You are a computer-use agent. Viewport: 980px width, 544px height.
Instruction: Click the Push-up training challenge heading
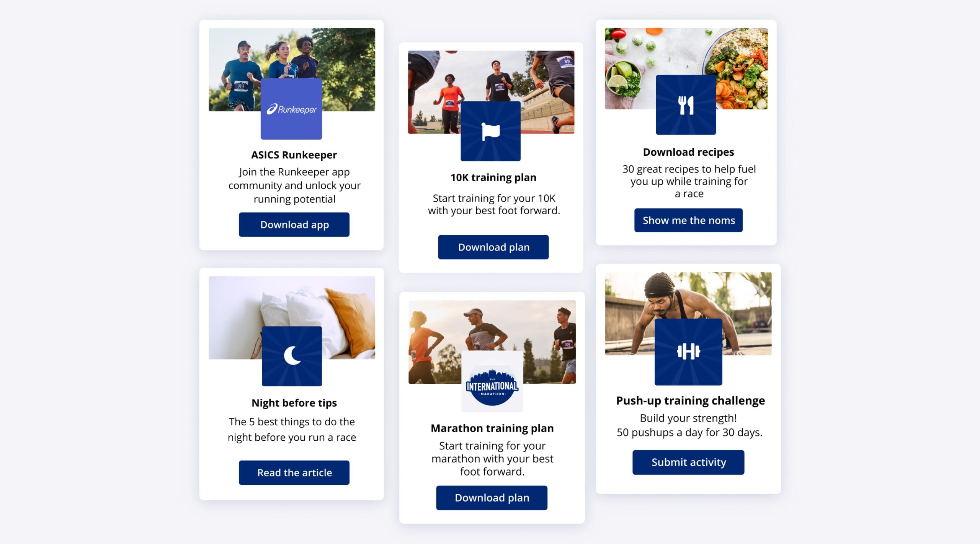pyautogui.click(x=690, y=401)
